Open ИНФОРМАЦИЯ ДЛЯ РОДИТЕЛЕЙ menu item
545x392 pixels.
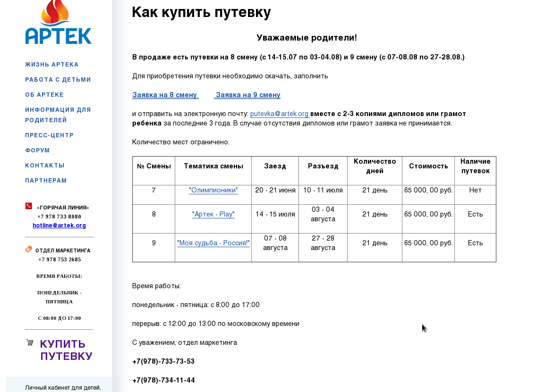click(58, 115)
